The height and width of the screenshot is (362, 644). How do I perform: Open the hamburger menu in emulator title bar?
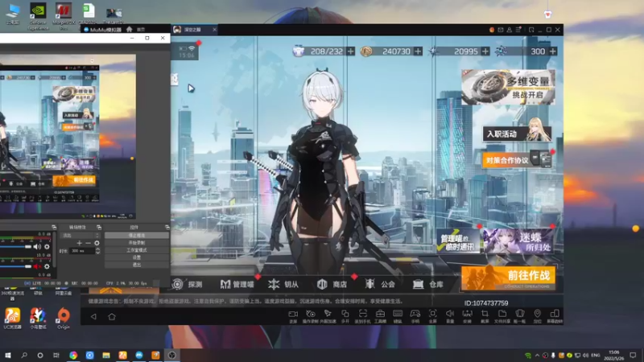[x=518, y=30]
